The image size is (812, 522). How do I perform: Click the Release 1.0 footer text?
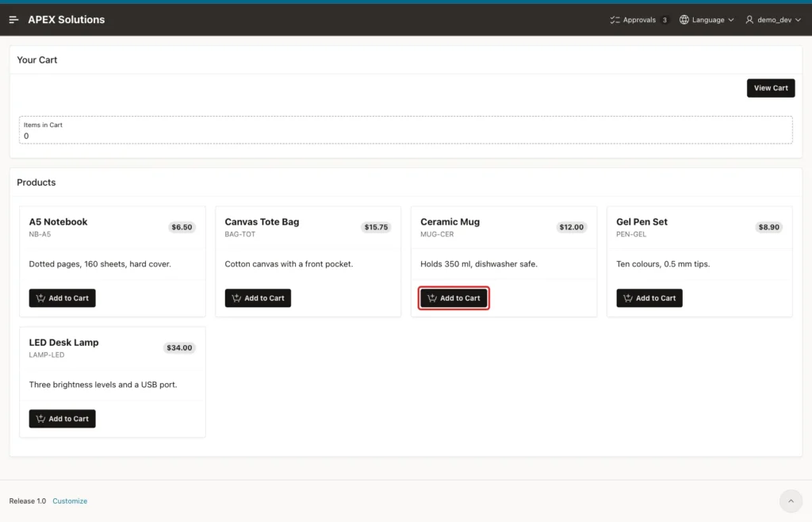point(28,501)
